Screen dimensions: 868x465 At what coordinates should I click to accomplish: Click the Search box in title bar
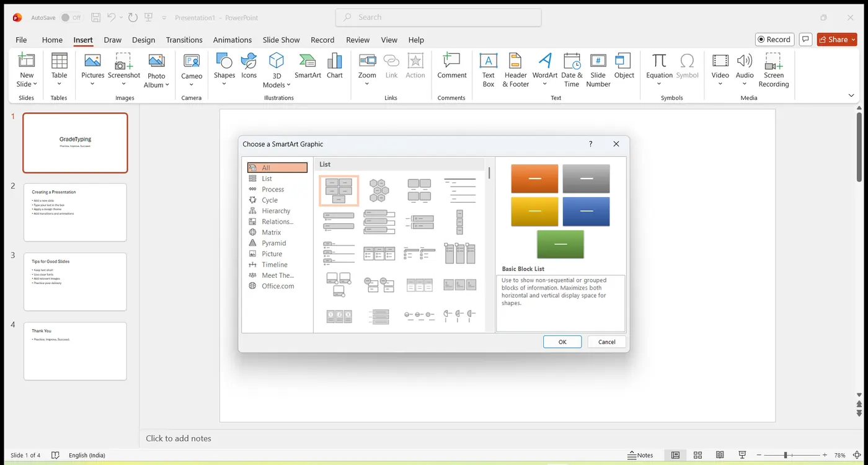pos(438,17)
